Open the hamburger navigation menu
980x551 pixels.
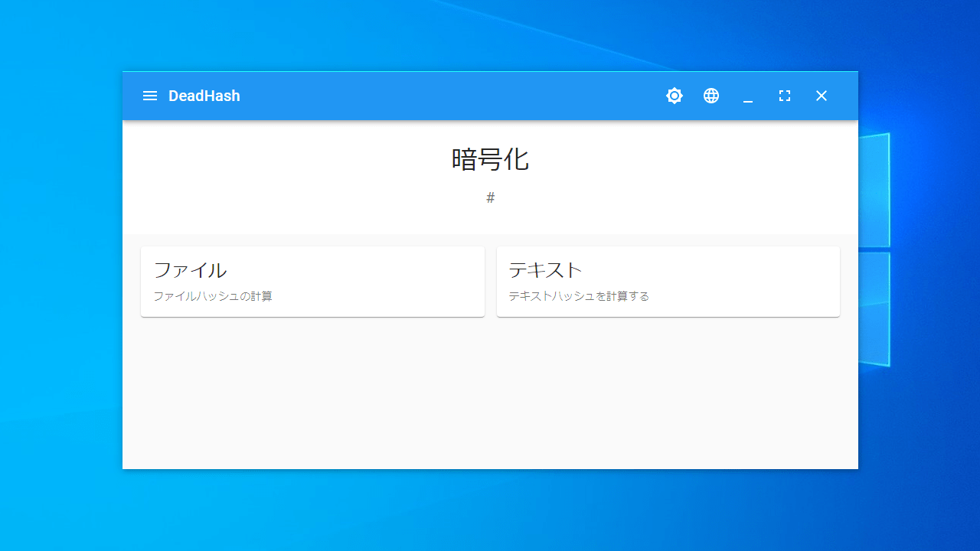[x=150, y=96]
